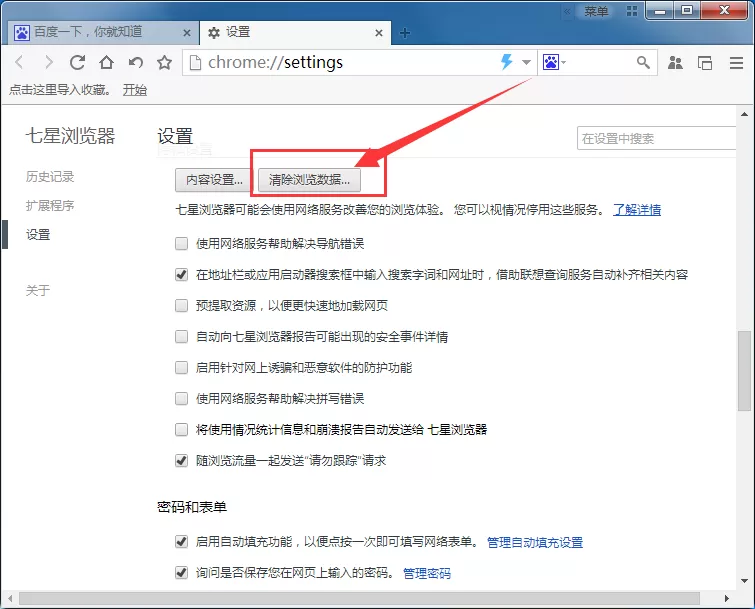Uncheck 询问是否保存密码 checkbox
This screenshot has width=755, height=609.
point(182,573)
